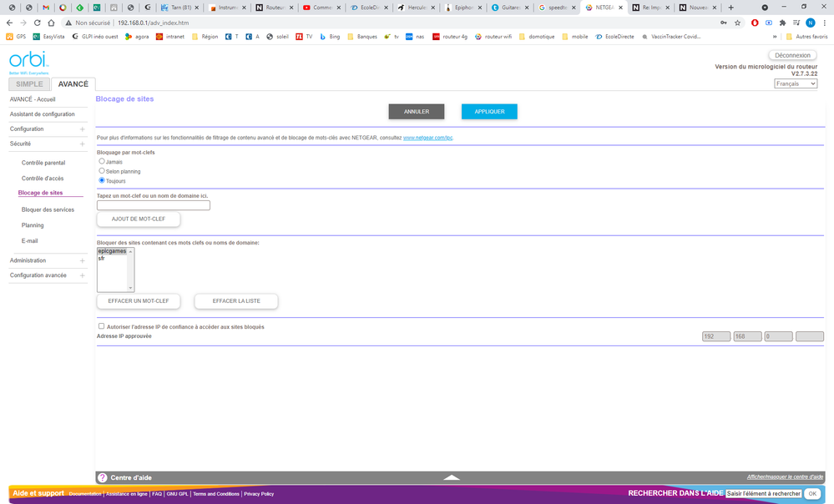Select the Jamais radio button
Screen dimensions: 834x504
(x=102, y=161)
